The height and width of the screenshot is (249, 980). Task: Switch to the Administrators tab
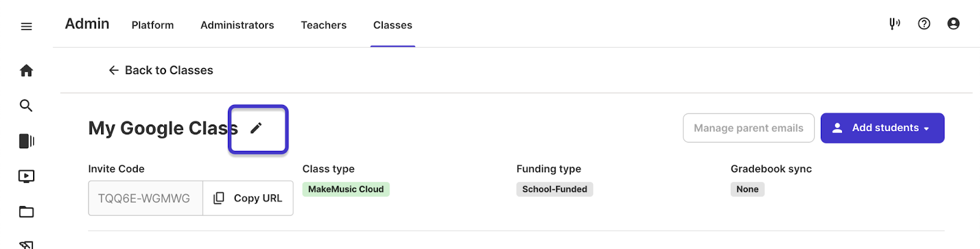237,25
